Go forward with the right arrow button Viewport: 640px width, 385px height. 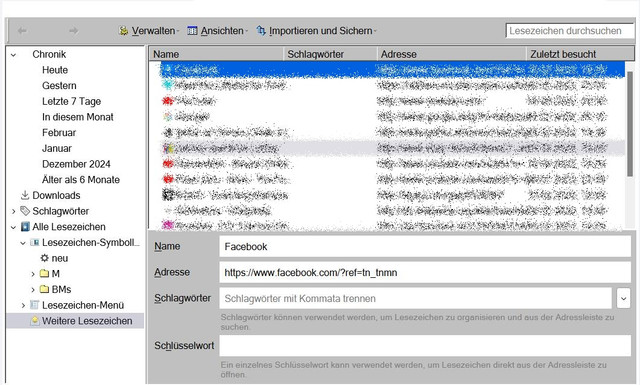(x=73, y=31)
